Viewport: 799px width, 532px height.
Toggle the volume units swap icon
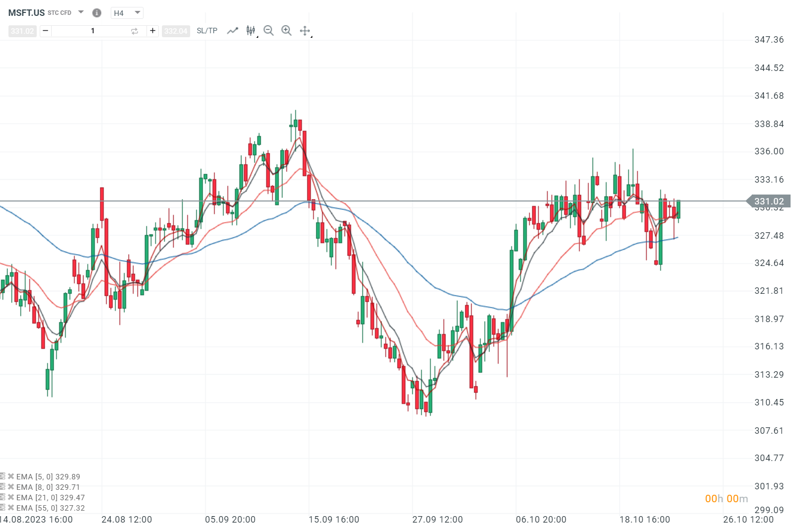pos(135,31)
